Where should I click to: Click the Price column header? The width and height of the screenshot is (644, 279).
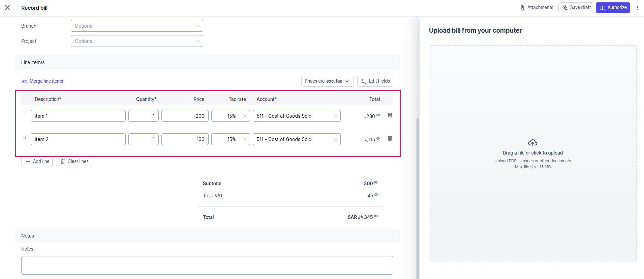(x=199, y=99)
